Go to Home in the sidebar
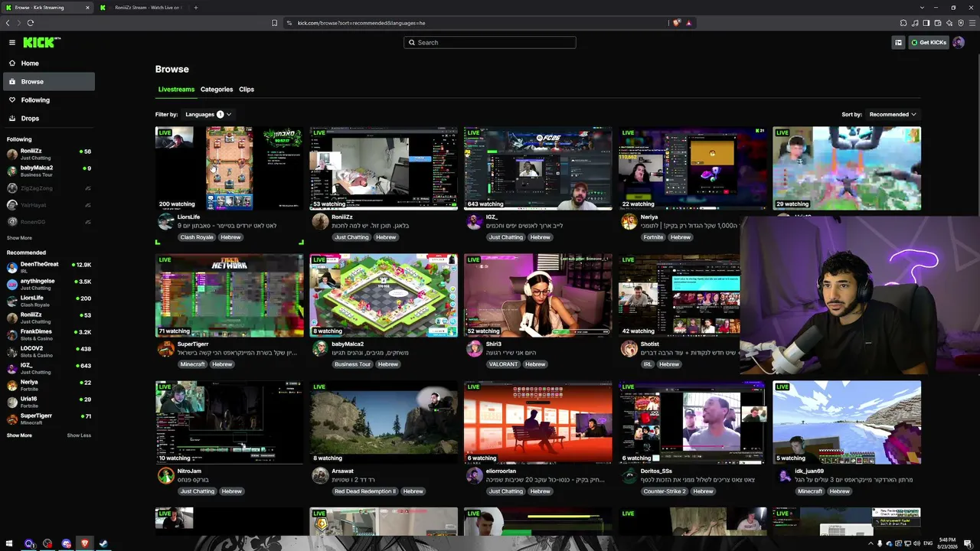Screen dimensions: 980x551 pyautogui.click(x=49, y=64)
